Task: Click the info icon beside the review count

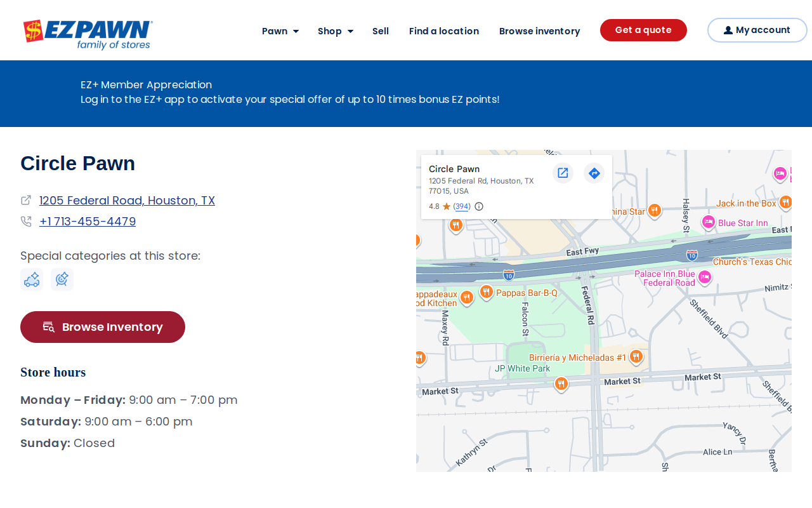Action: click(x=479, y=206)
